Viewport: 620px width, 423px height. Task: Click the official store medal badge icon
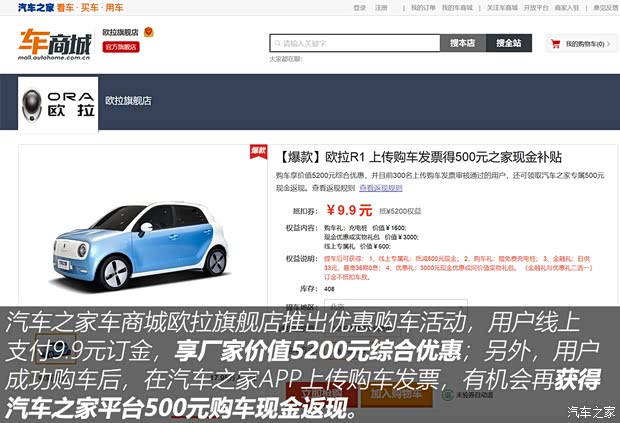point(149,32)
